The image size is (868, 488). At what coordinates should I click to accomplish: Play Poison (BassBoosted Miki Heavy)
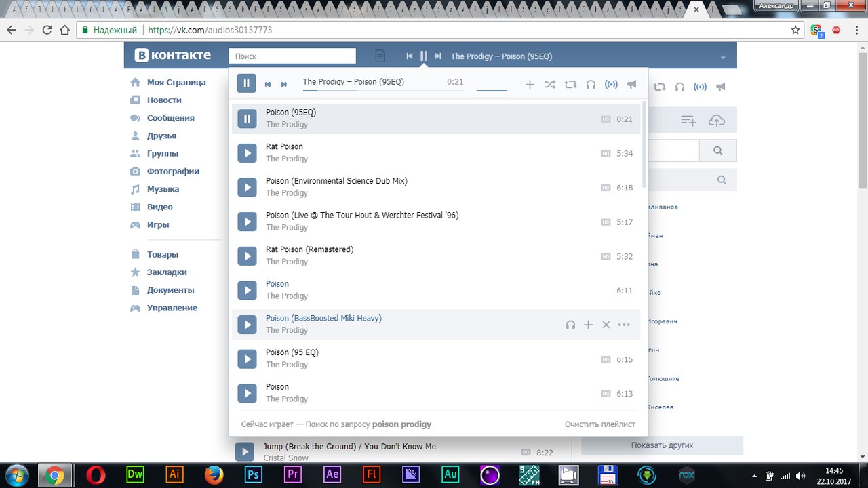(x=247, y=325)
